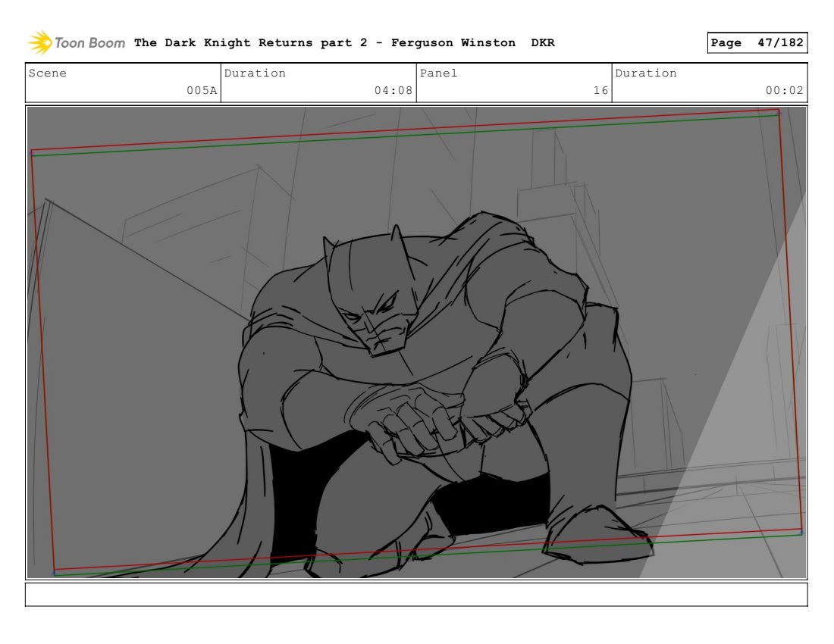Viewport: 834px width, 644px height.
Task: Click the Toon Boom logo
Action: 76,42
